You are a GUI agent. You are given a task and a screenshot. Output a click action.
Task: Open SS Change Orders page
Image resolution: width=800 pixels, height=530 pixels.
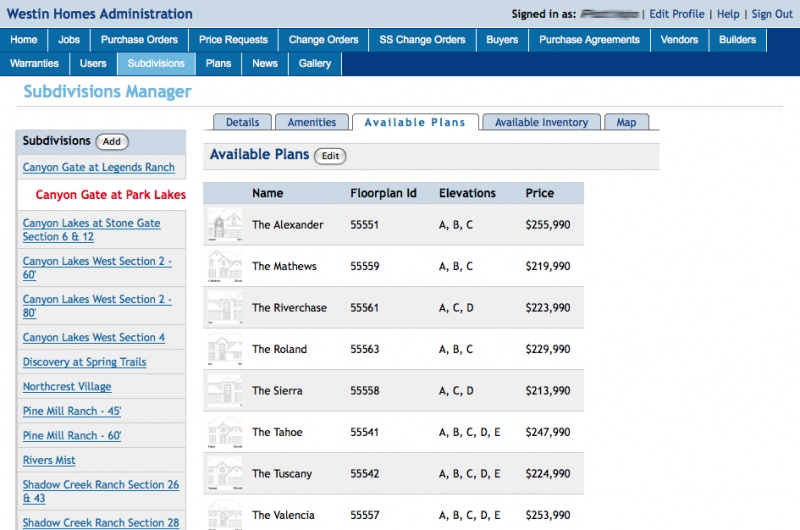click(x=422, y=40)
